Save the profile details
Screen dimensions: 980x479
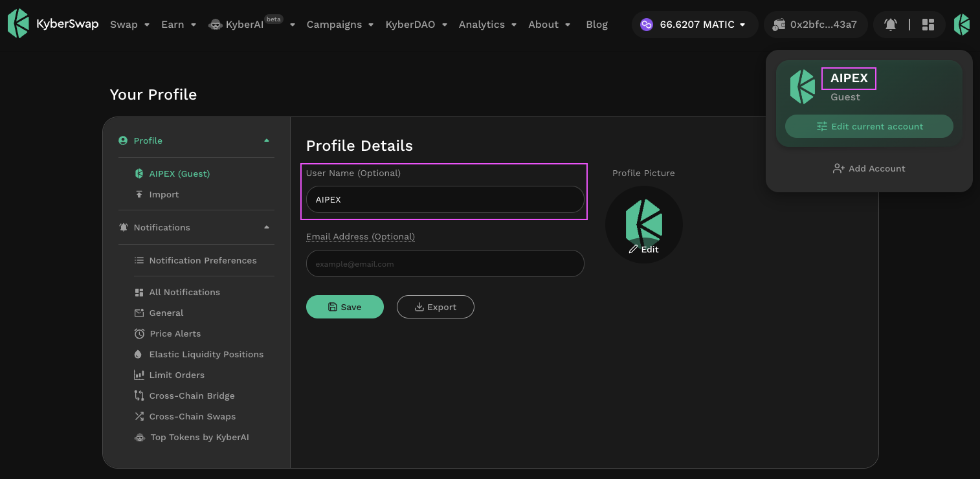(344, 307)
